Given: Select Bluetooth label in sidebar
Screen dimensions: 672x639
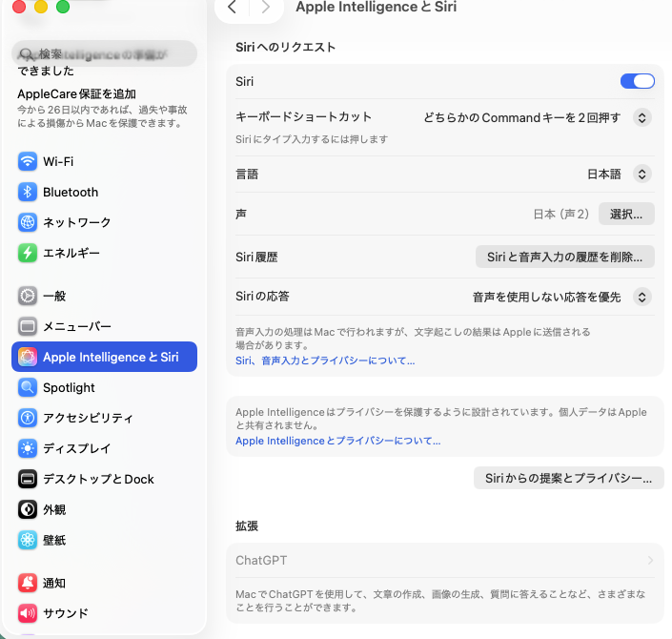Looking at the screenshot, I should [x=71, y=192].
